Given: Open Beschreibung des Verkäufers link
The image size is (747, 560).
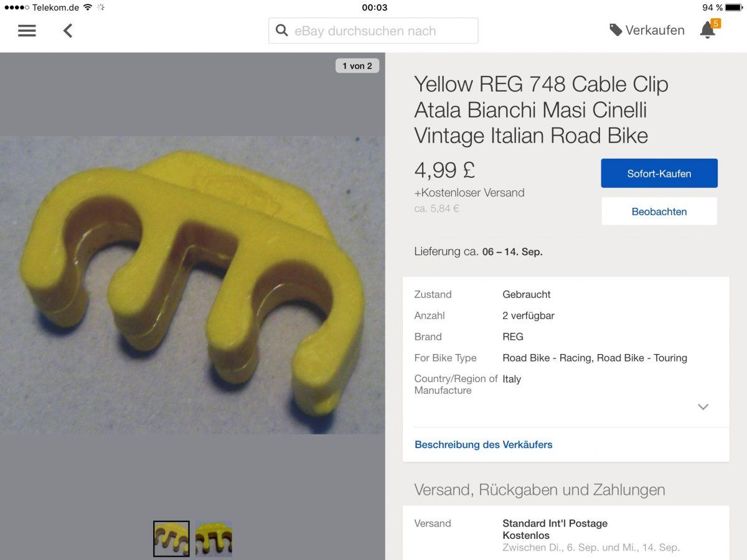Looking at the screenshot, I should (484, 445).
